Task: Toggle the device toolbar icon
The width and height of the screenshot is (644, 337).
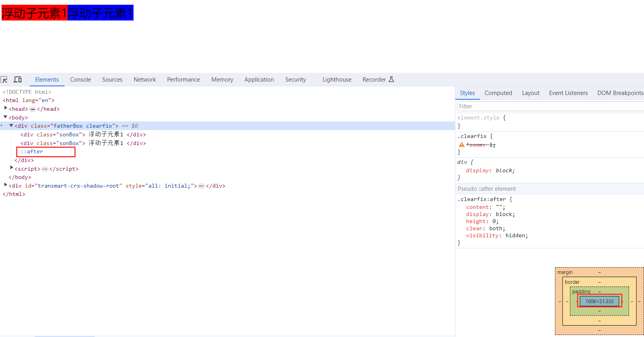Action: (x=18, y=80)
